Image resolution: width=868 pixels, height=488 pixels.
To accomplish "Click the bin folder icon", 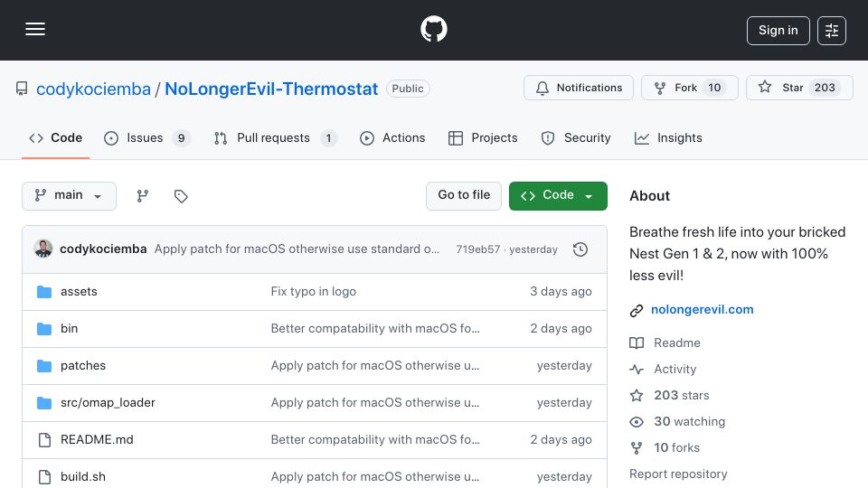I will click(44, 329).
